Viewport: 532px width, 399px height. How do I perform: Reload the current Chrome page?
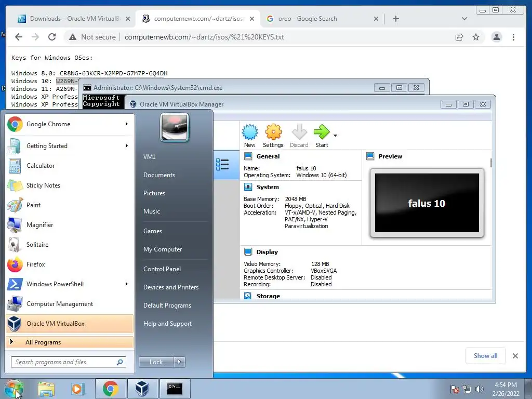pyautogui.click(x=52, y=37)
